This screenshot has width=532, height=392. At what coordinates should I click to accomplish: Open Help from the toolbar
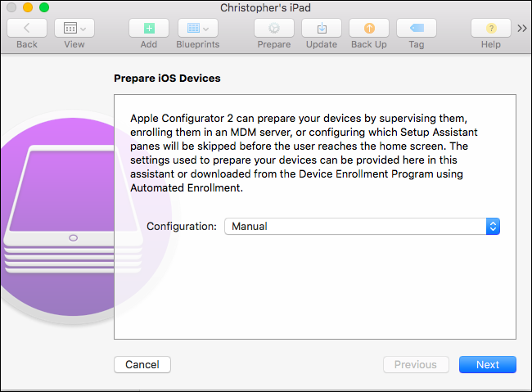tap(491, 28)
